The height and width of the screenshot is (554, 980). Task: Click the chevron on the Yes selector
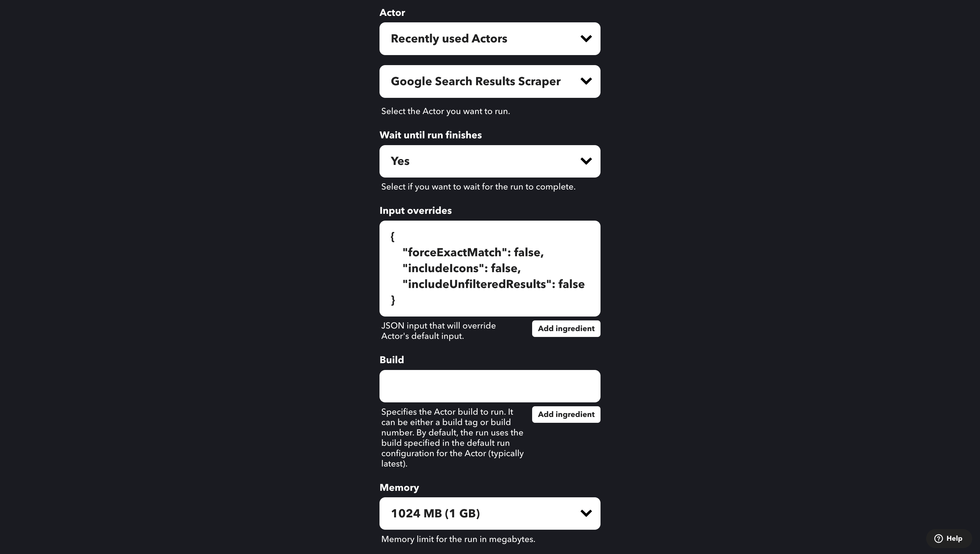click(586, 161)
